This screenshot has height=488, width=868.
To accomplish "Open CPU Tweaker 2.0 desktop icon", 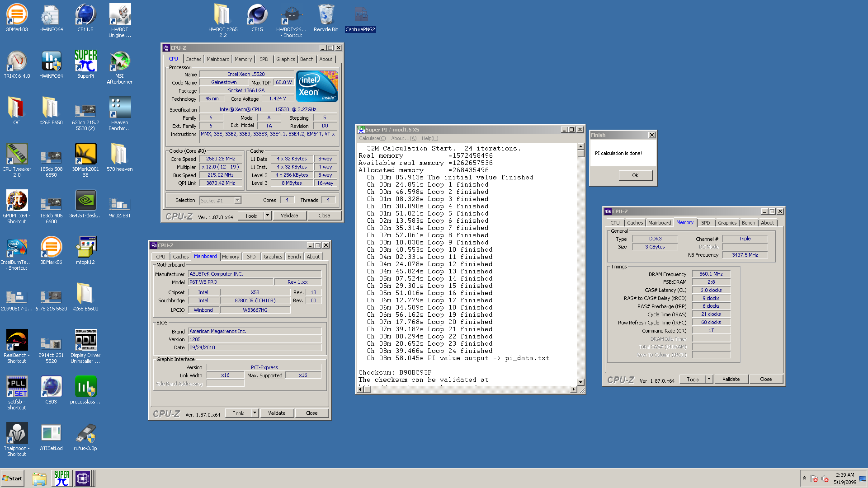I will click(17, 160).
